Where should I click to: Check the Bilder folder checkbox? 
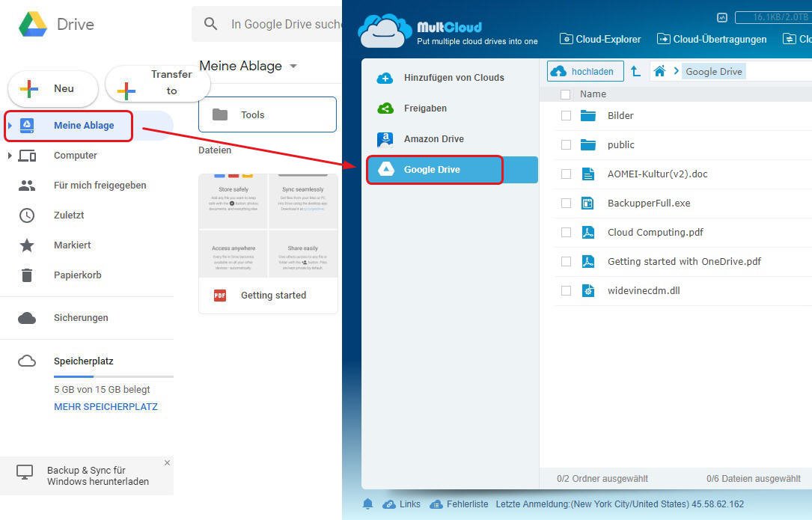[x=566, y=115]
